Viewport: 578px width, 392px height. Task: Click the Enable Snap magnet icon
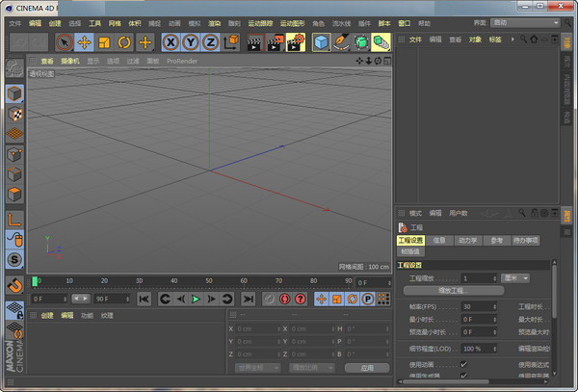[x=14, y=285]
